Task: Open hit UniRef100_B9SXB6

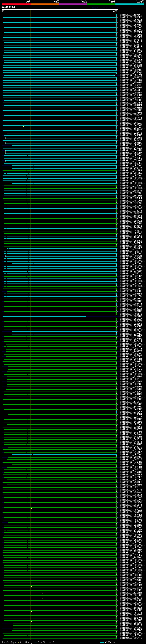Action: [x=131, y=22]
